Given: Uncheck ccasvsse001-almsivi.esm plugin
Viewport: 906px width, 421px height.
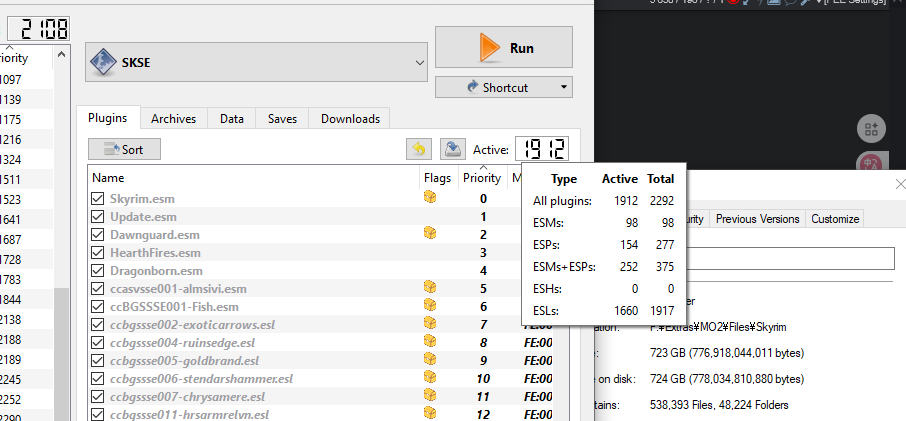Looking at the screenshot, I should (97, 289).
